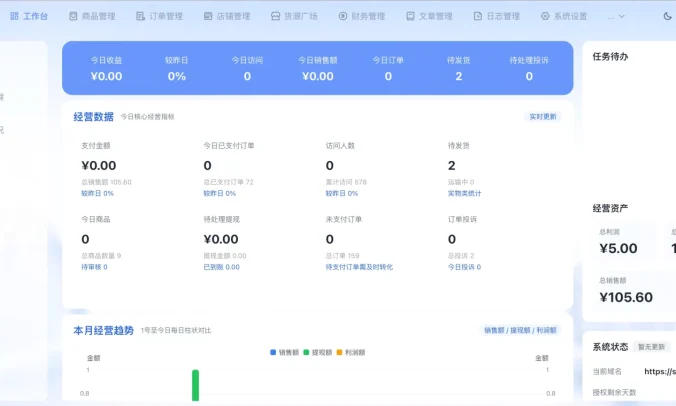
Task: Click the 暂无更新 status badge
Action: coord(651,347)
